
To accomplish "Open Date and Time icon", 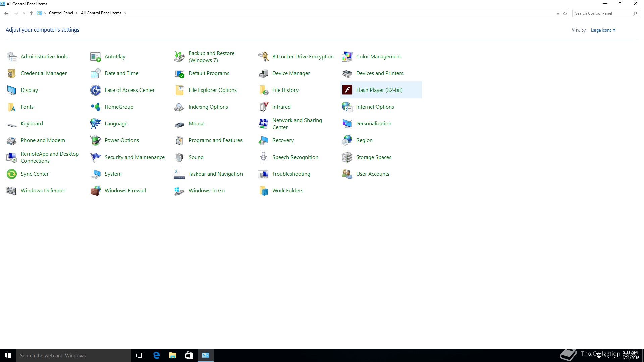I will (96, 73).
